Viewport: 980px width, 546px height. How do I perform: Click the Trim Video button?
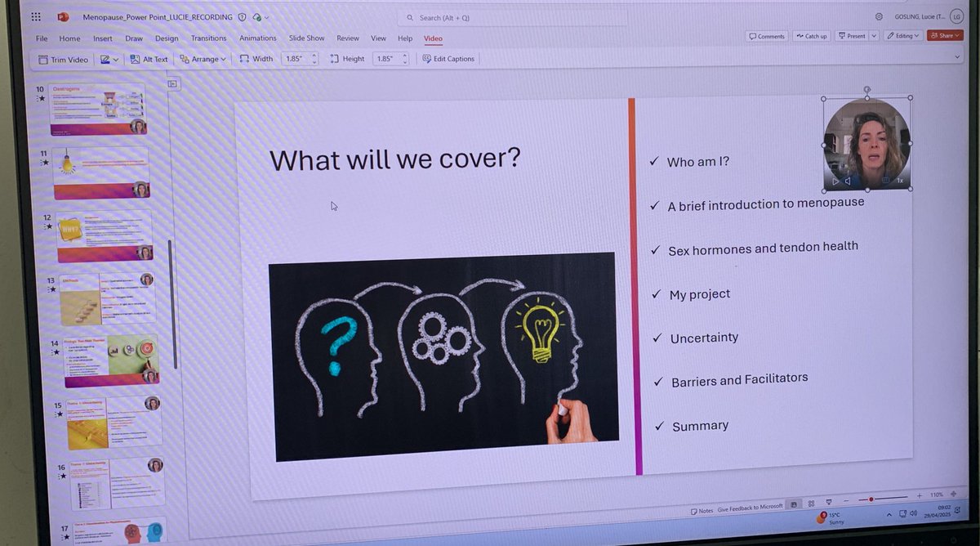click(x=63, y=59)
